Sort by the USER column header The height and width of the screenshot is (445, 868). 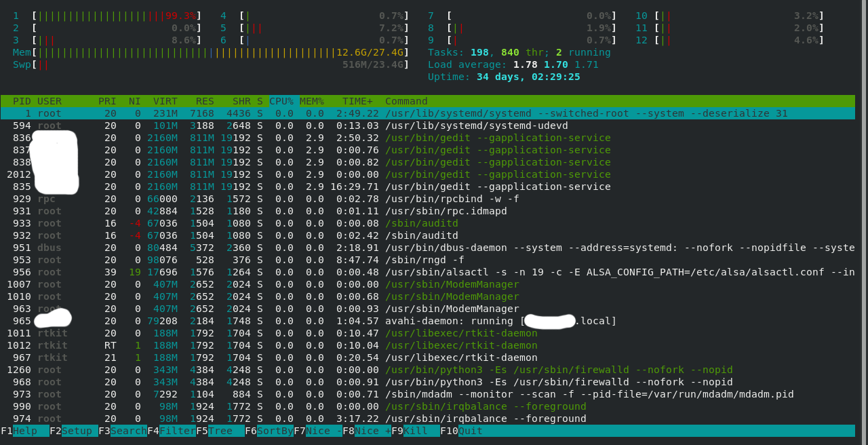click(50, 101)
